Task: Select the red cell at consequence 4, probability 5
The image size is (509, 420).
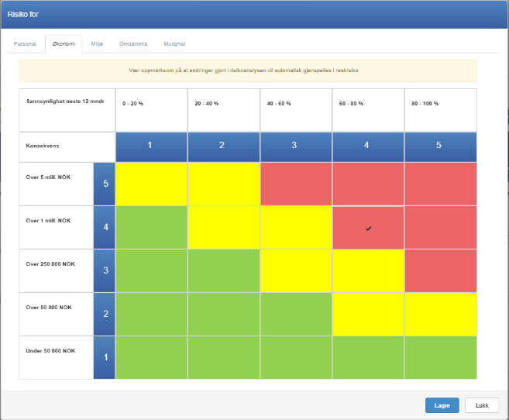Action: (441, 228)
